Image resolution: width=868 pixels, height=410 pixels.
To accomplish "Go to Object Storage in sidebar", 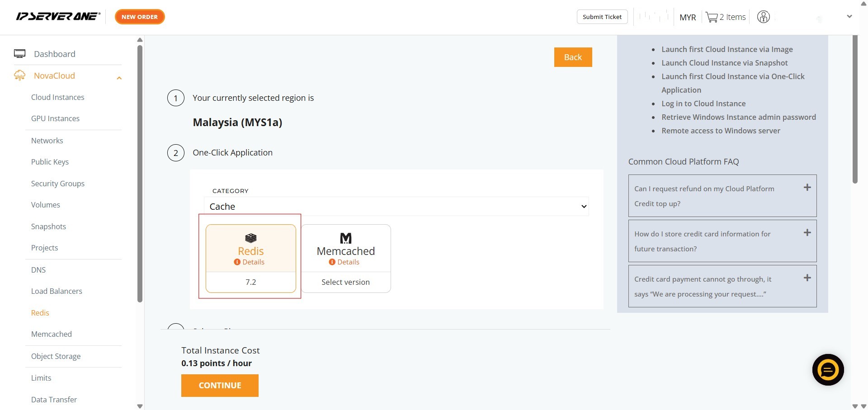I will point(56,356).
